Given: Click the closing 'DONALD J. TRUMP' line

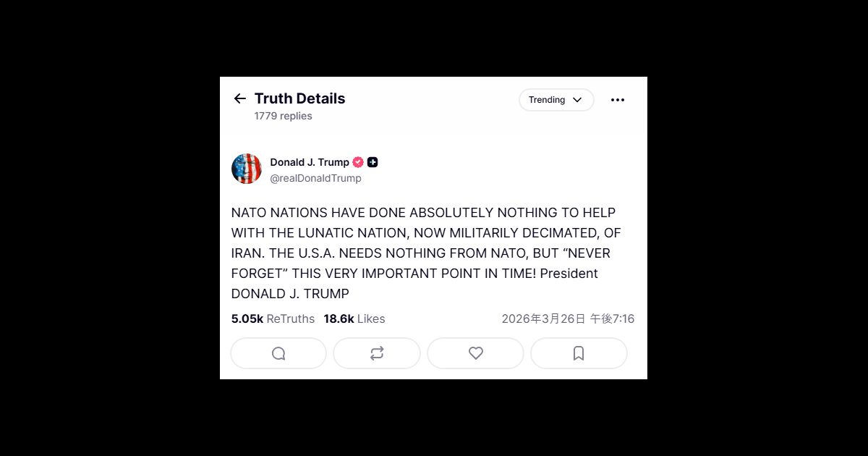Looking at the screenshot, I should [290, 294].
